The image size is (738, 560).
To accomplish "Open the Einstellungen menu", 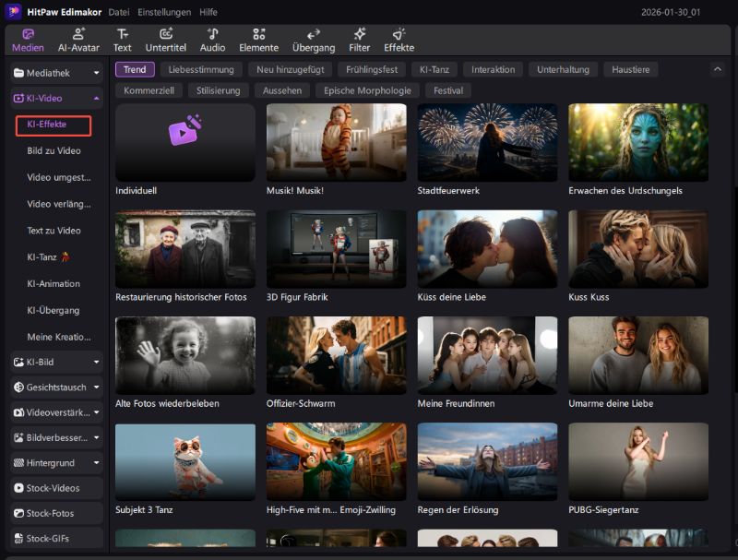I will (164, 12).
